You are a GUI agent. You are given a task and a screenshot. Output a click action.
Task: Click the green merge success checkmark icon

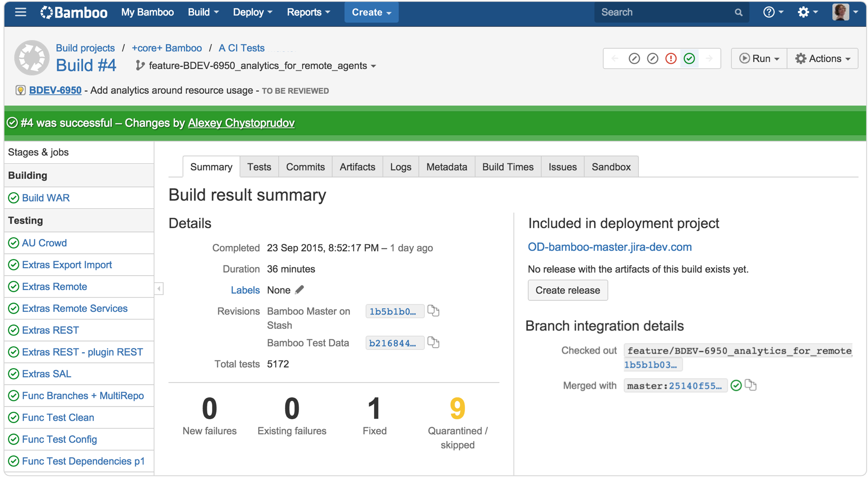coord(736,385)
